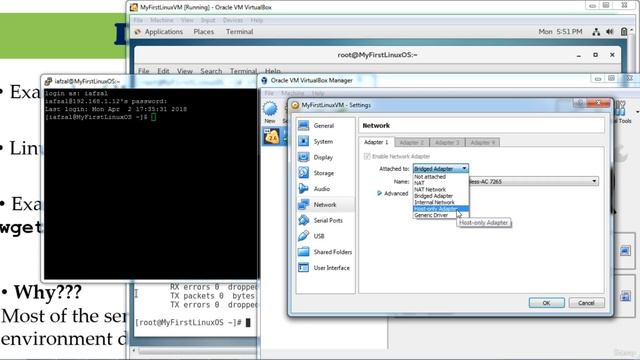Open View menu in root terminal
This screenshot has height=360, width=640.
(x=184, y=71)
